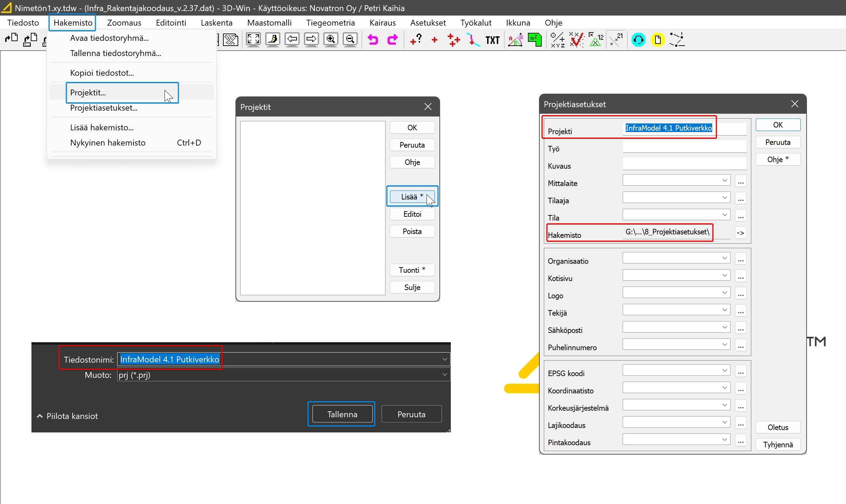Click the zoom monitor icon with yellow pointer
This screenshot has height=504, width=846.
273,40
